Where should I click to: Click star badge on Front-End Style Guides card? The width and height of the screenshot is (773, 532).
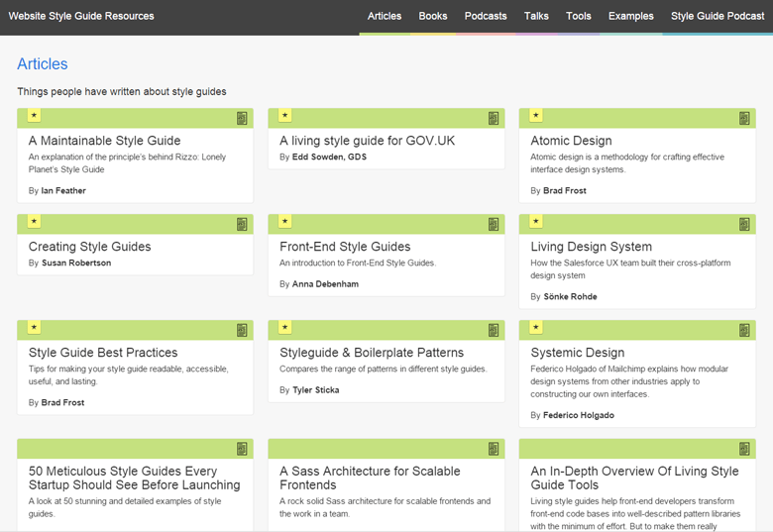coord(285,221)
